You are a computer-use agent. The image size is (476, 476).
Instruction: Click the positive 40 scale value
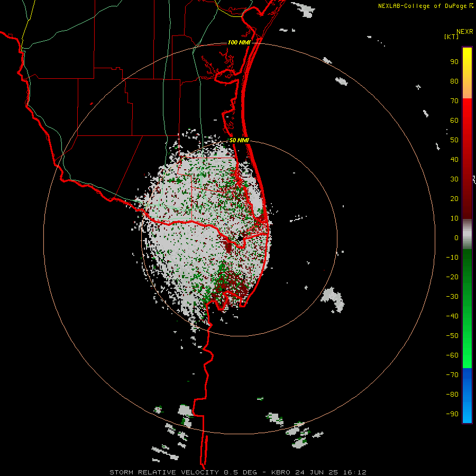click(454, 160)
